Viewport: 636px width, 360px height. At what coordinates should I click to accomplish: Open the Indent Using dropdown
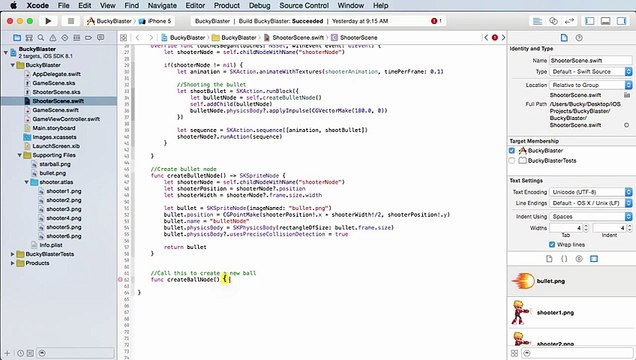(591, 216)
